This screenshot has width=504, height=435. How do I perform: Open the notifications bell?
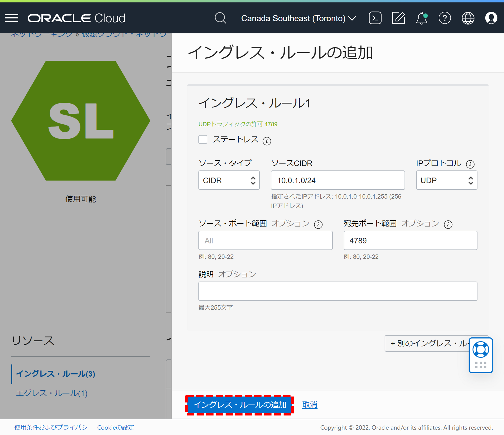point(421,18)
